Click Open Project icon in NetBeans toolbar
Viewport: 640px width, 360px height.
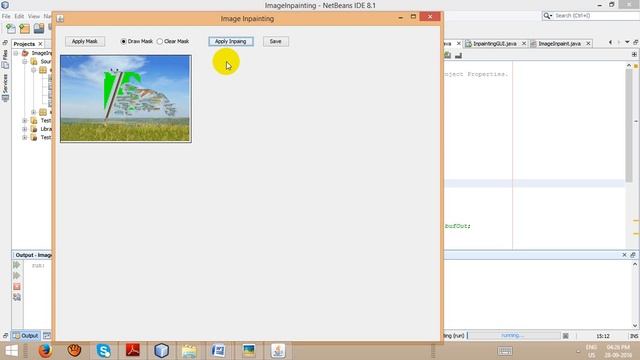pos(39,29)
